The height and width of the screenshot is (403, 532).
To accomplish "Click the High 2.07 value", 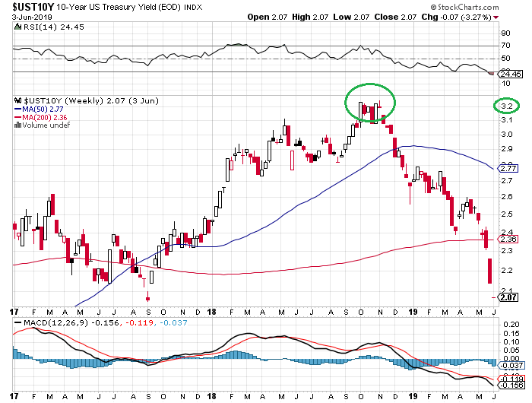I will point(310,17).
